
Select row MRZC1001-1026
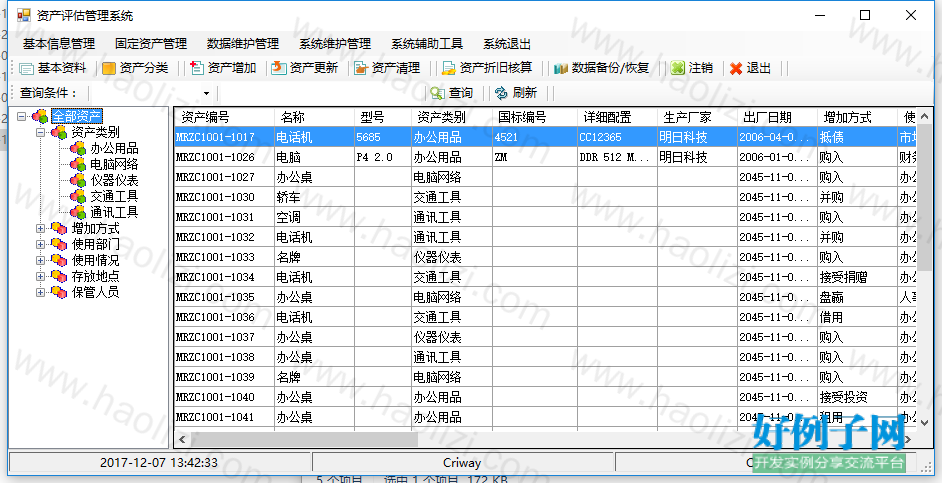coord(545,157)
